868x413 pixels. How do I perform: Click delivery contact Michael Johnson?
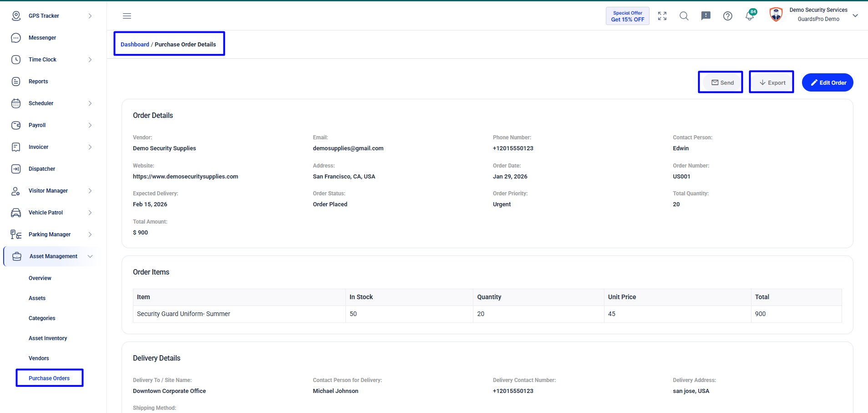click(x=335, y=391)
